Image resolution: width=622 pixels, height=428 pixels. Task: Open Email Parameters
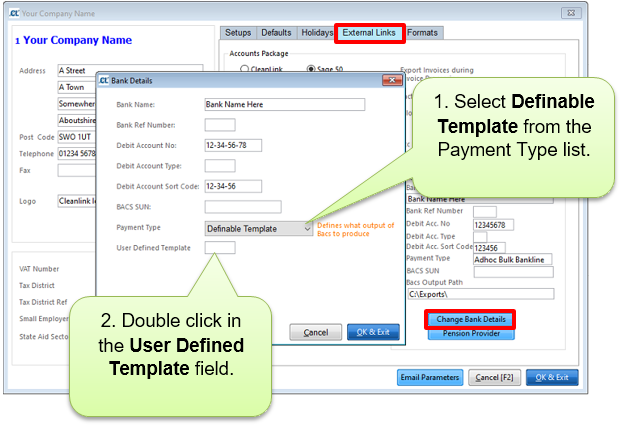click(430, 377)
